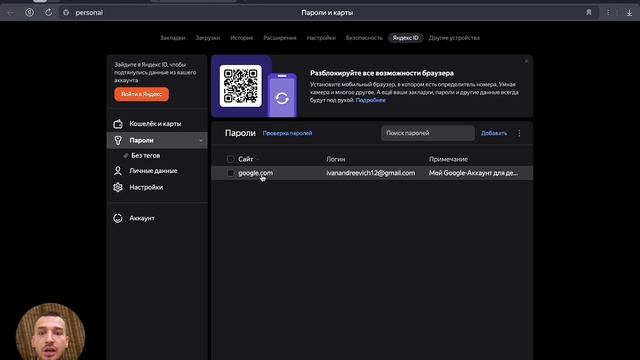640x360 pixels.
Task: Open the Расширения tab
Action: [x=280, y=38]
